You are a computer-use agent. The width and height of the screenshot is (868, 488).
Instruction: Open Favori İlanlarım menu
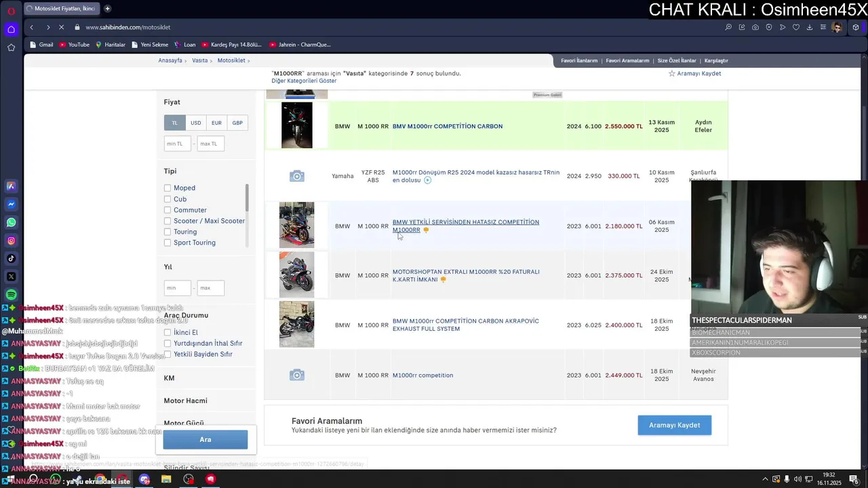point(579,60)
